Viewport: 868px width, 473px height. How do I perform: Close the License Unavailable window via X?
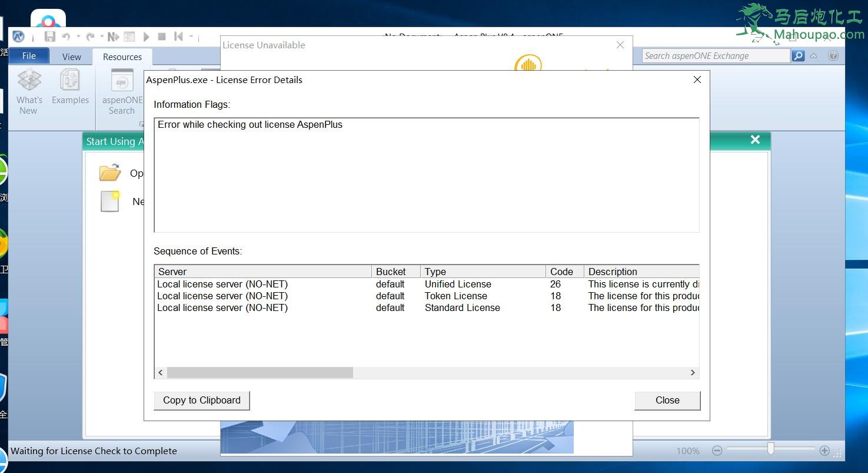620,45
